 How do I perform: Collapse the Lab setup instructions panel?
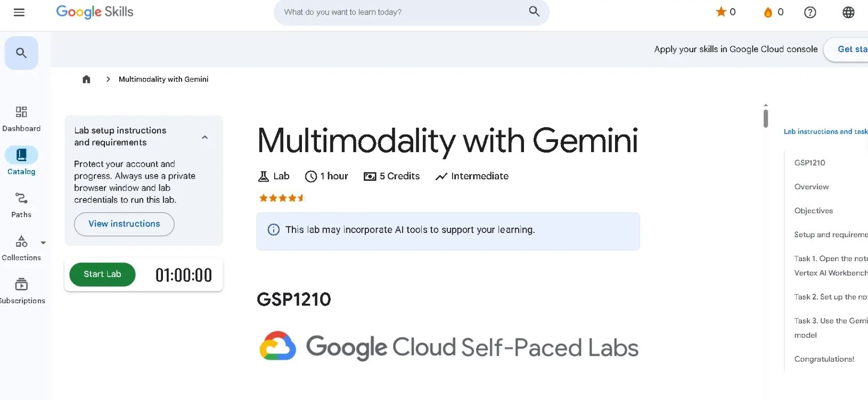[205, 137]
